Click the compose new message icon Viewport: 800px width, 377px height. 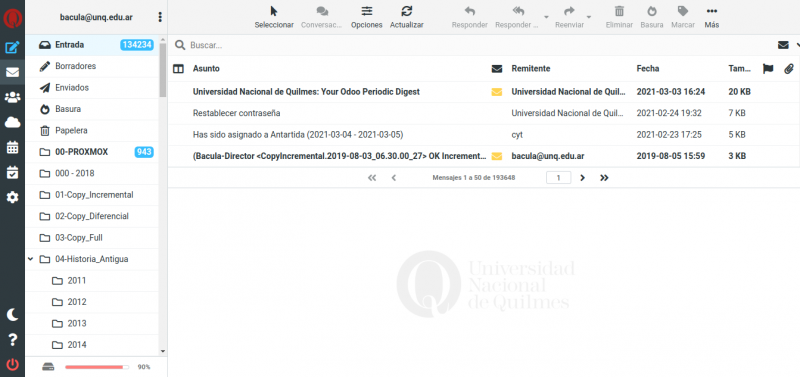[x=12, y=48]
